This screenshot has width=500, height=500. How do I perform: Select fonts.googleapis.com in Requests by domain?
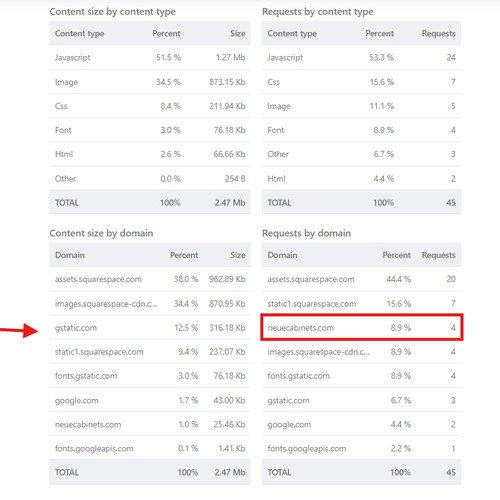[307, 449]
